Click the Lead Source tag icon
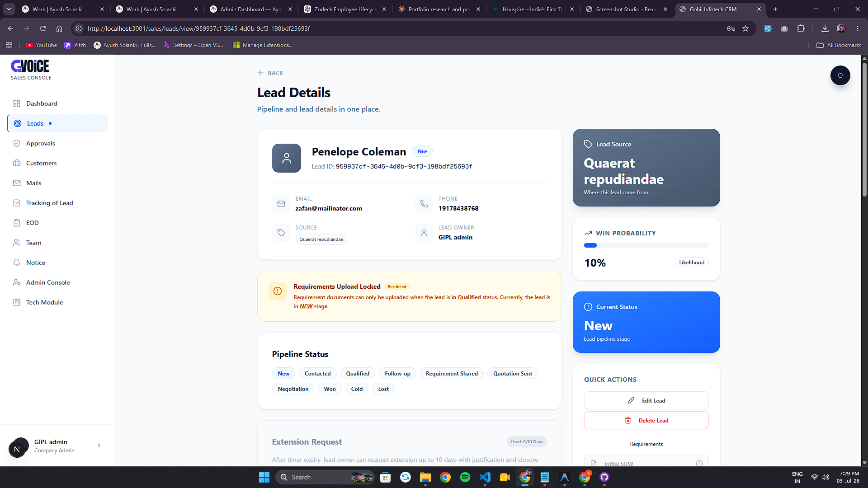This screenshot has height=488, width=868. point(588,144)
